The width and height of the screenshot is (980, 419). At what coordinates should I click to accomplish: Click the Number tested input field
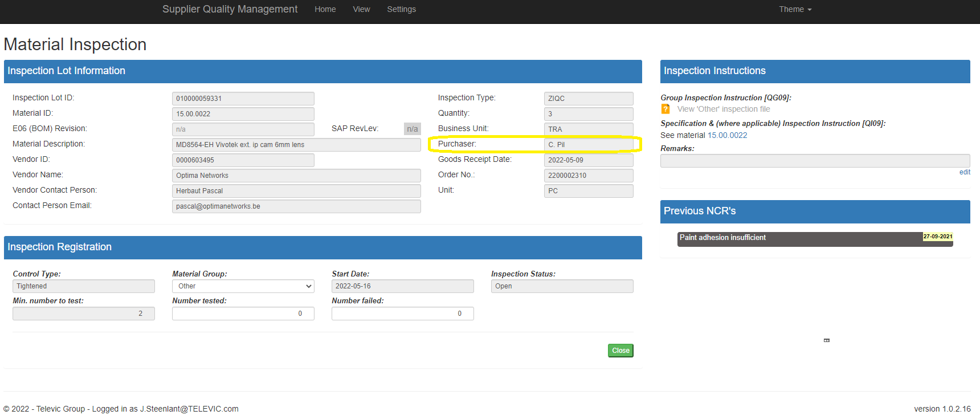pos(243,314)
